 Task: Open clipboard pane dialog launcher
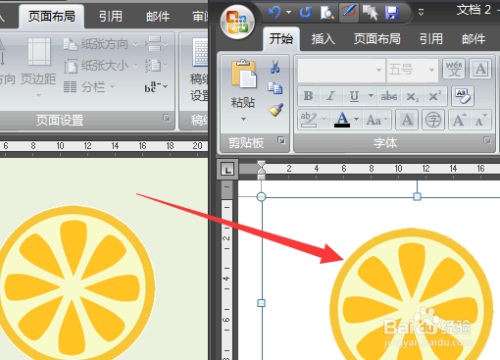click(281, 140)
